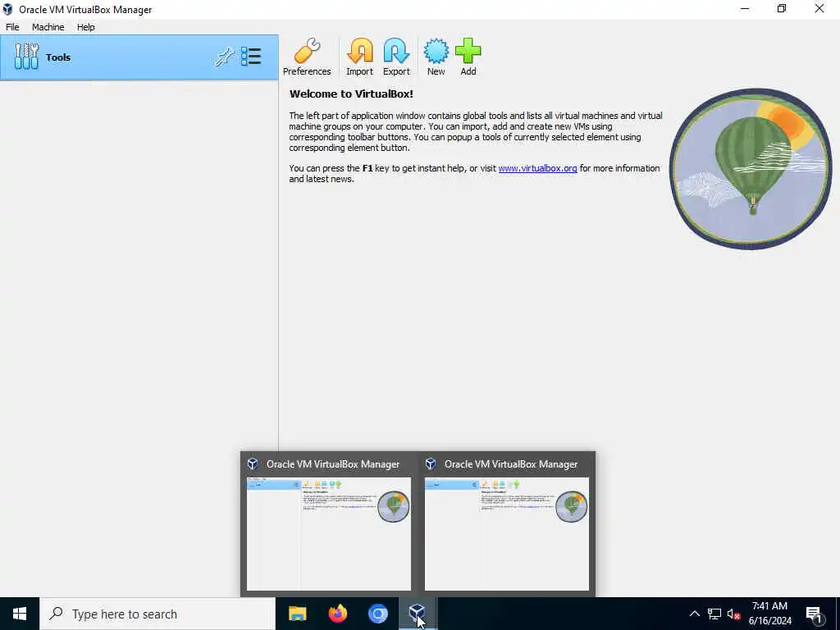
Task: Open File Explorer from the taskbar
Action: [x=297, y=614]
